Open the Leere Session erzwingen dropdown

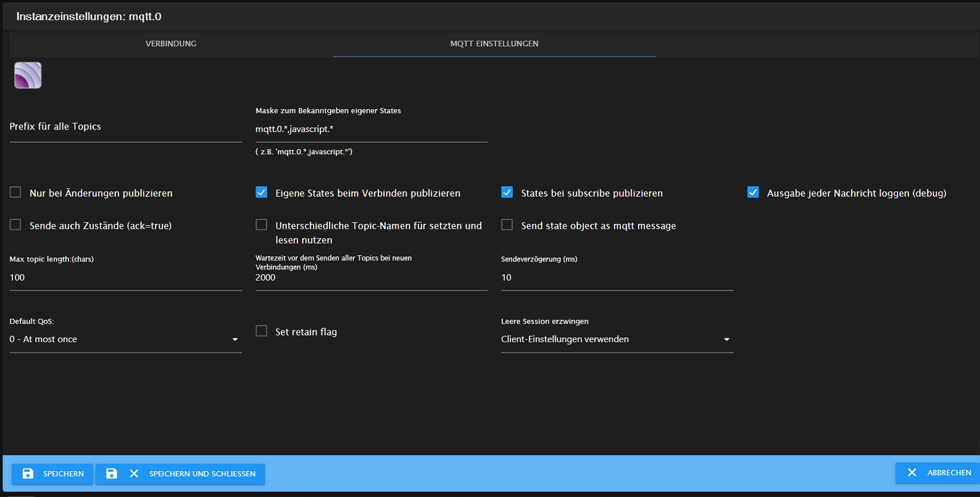tap(617, 340)
